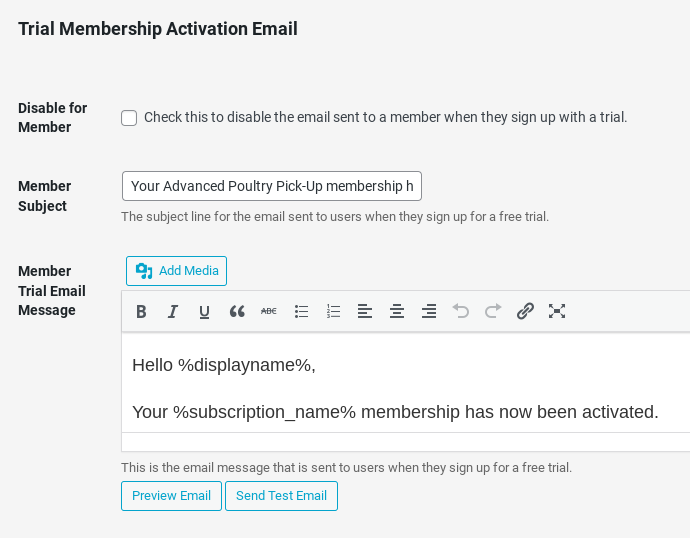The height and width of the screenshot is (538, 690).
Task: Center align the message text
Action: tap(397, 311)
